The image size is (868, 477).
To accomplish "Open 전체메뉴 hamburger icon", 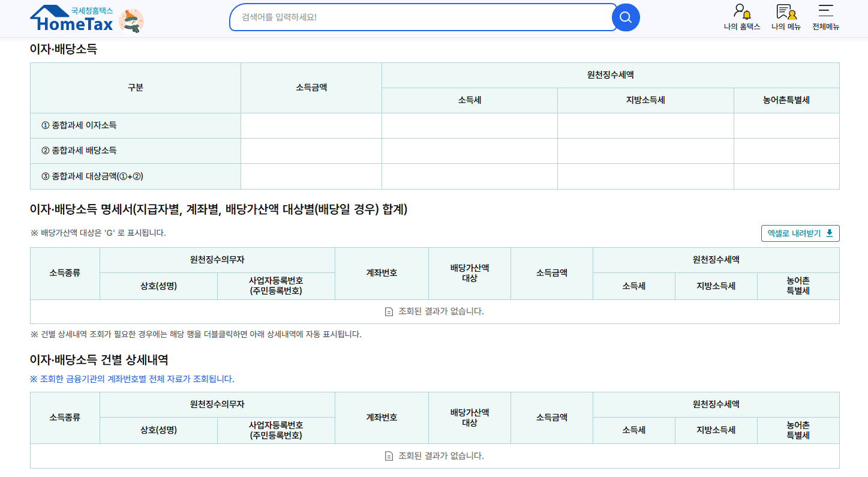I will [826, 10].
